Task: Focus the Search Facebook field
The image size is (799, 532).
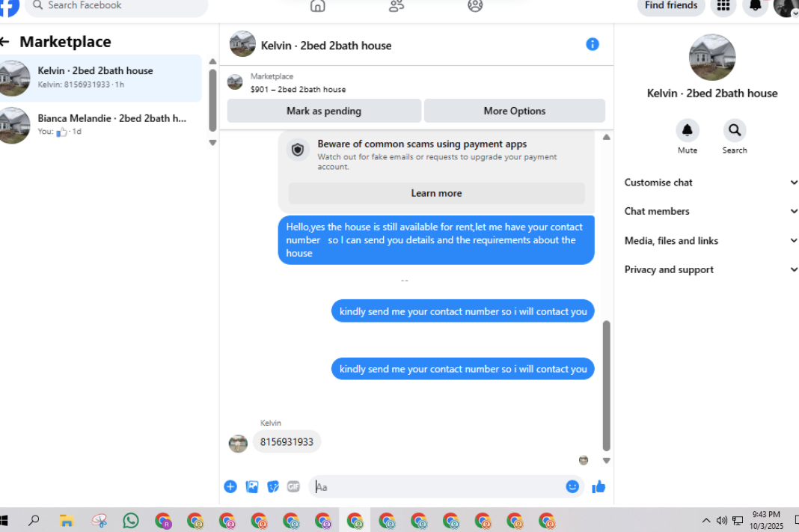Action: pos(116,6)
